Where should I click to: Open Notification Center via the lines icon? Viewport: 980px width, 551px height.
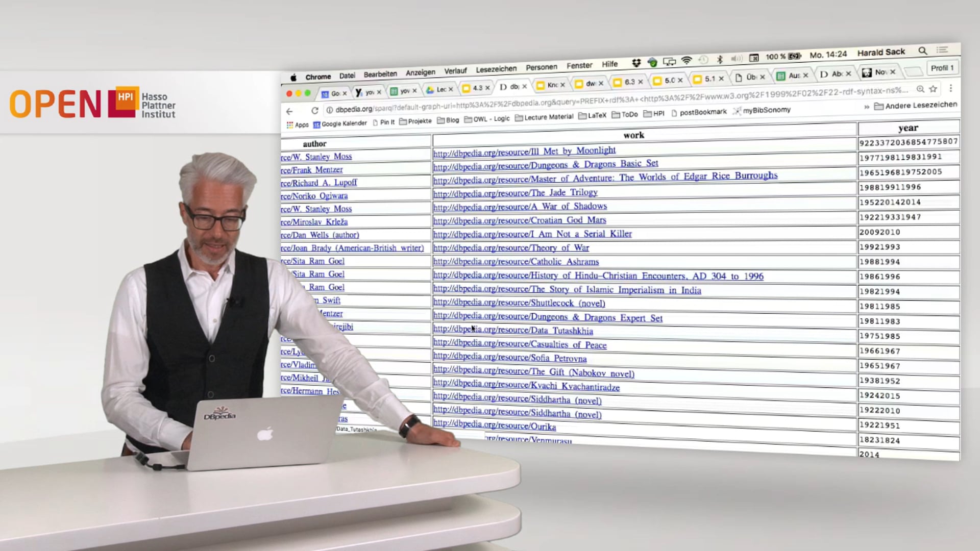click(942, 50)
